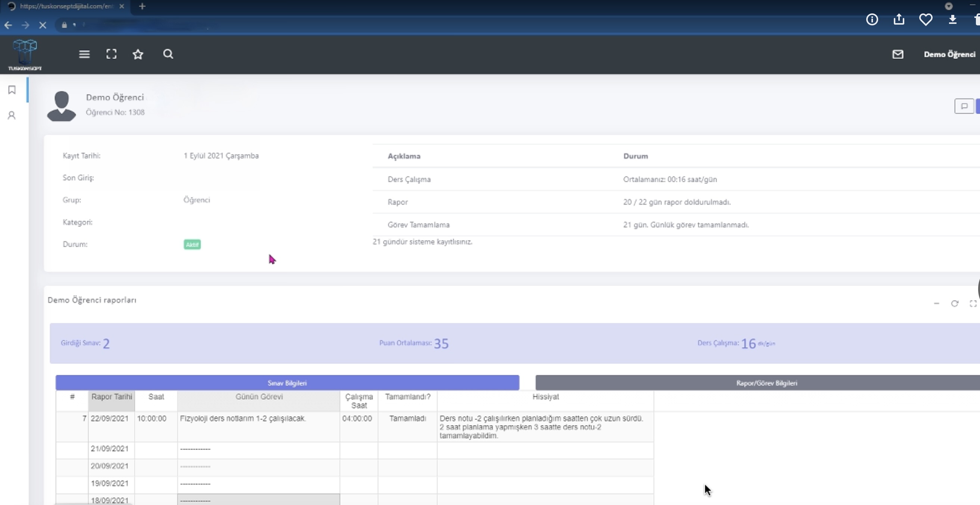Click the heart favorites icon in browser toolbar
This screenshot has width=980, height=505.
coord(926,19)
